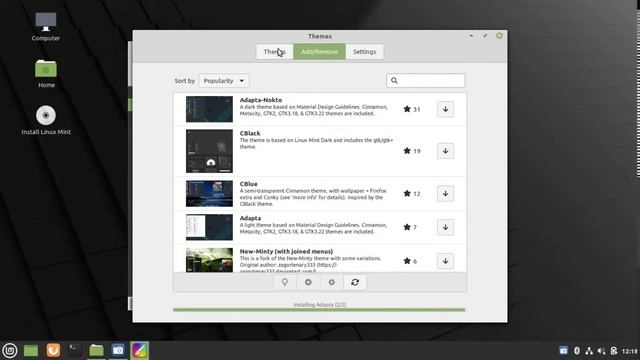
Task: Select the 'Adapta-Nokto' theme title
Action: coord(261,100)
